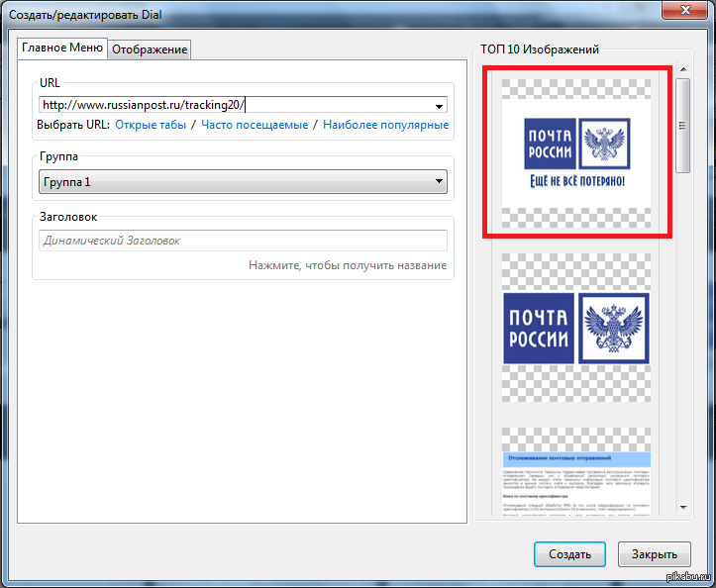
Task: Close the dialog with the red X
Action: point(683,10)
